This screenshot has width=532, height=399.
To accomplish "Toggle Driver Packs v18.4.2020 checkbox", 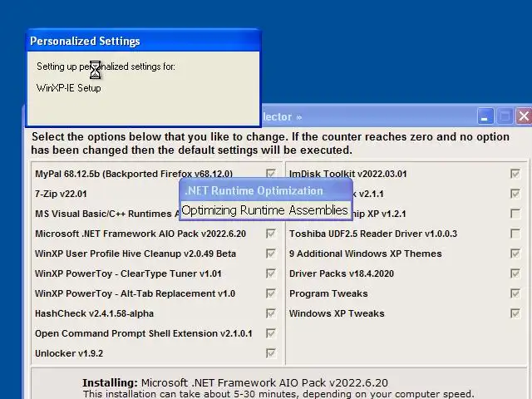I will (515, 273).
